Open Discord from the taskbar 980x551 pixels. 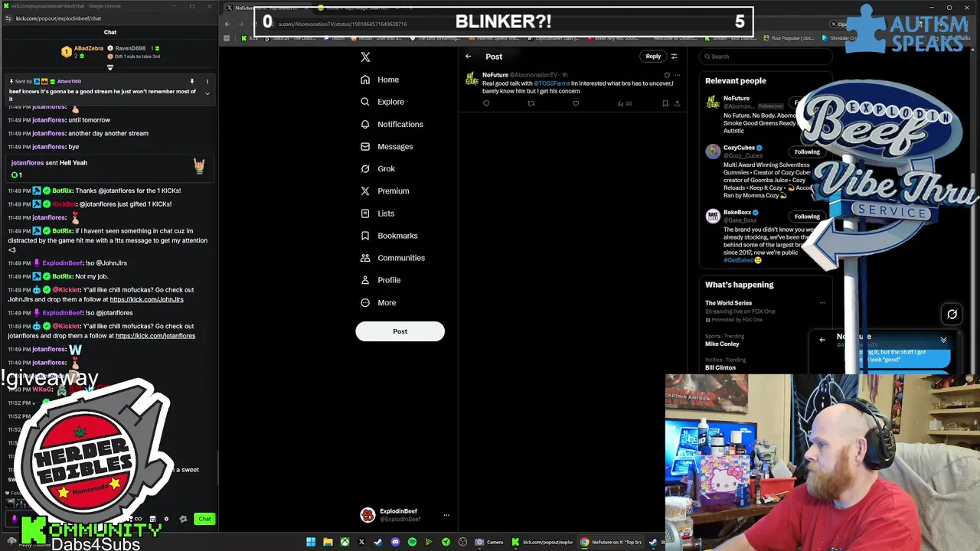point(395,542)
